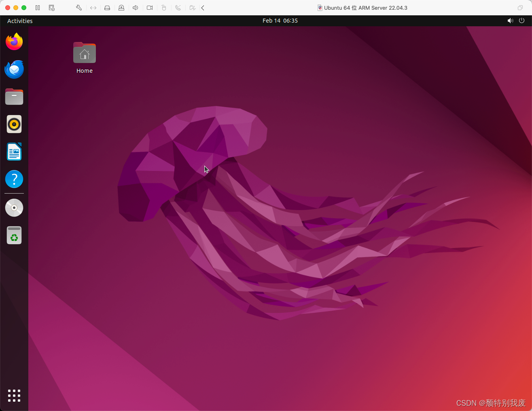Click the hard disk toolbar icon

(x=107, y=8)
